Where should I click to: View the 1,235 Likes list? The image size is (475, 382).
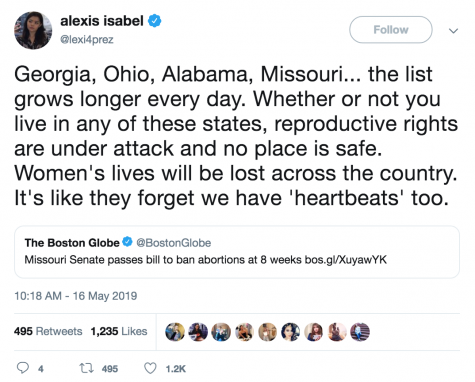coord(119,331)
